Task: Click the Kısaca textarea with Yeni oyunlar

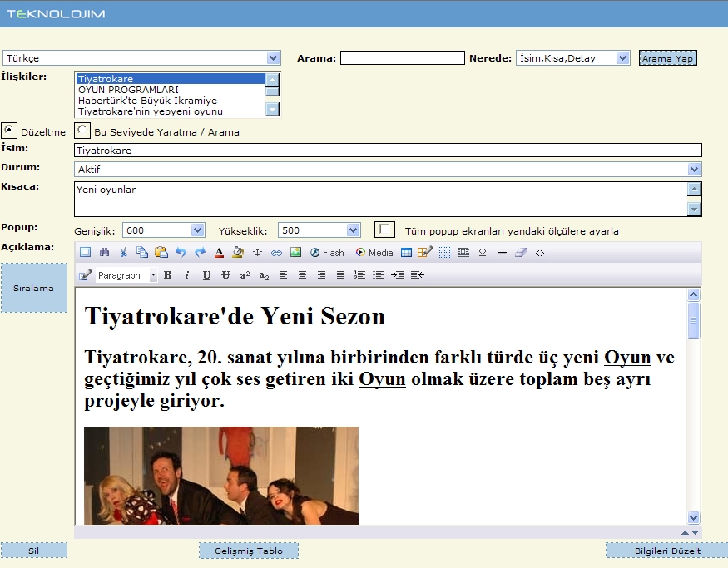Action: click(x=380, y=199)
